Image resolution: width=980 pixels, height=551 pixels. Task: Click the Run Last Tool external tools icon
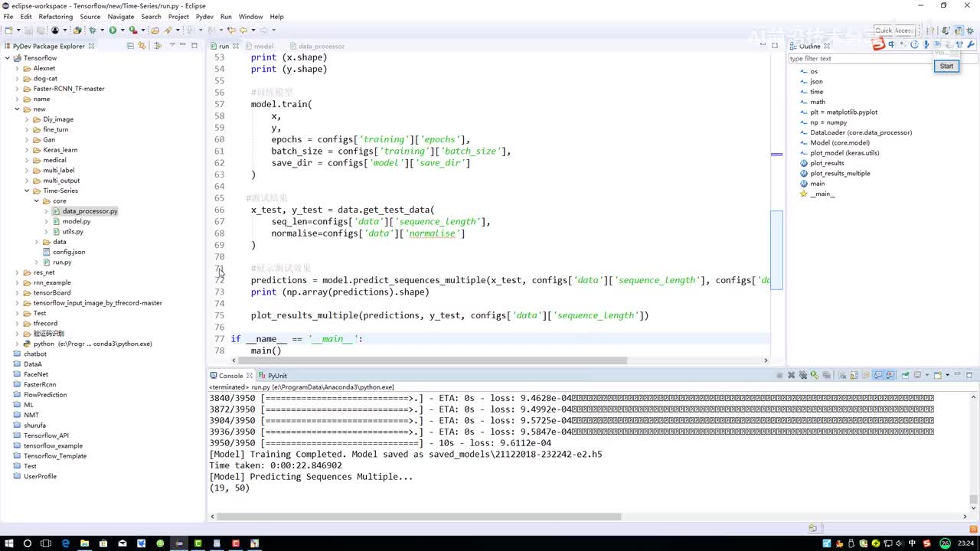(132, 31)
